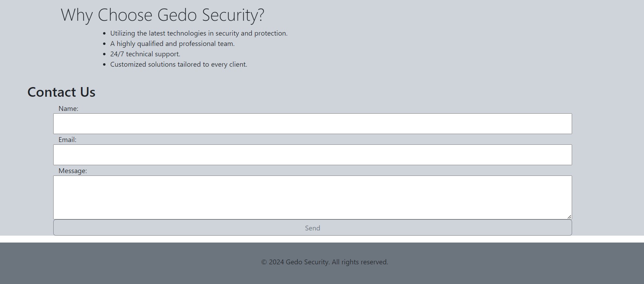
Task: Click inside the Message text area
Action: tap(312, 197)
